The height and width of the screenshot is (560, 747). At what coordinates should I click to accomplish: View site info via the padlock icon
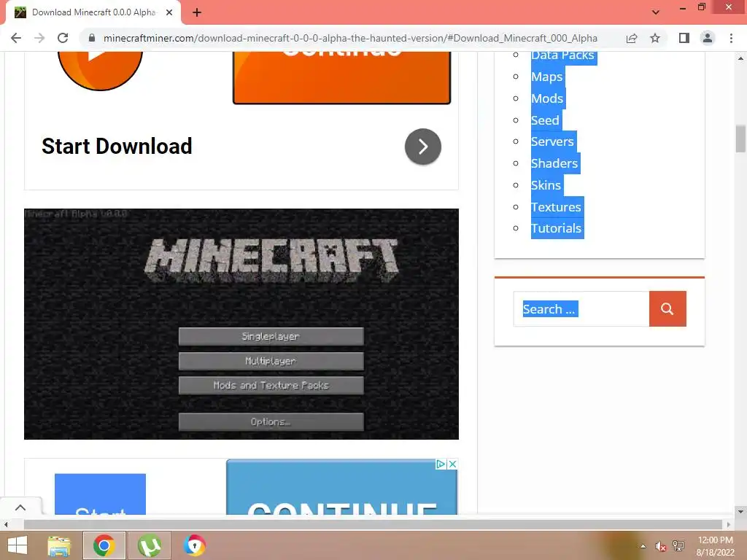(x=92, y=38)
